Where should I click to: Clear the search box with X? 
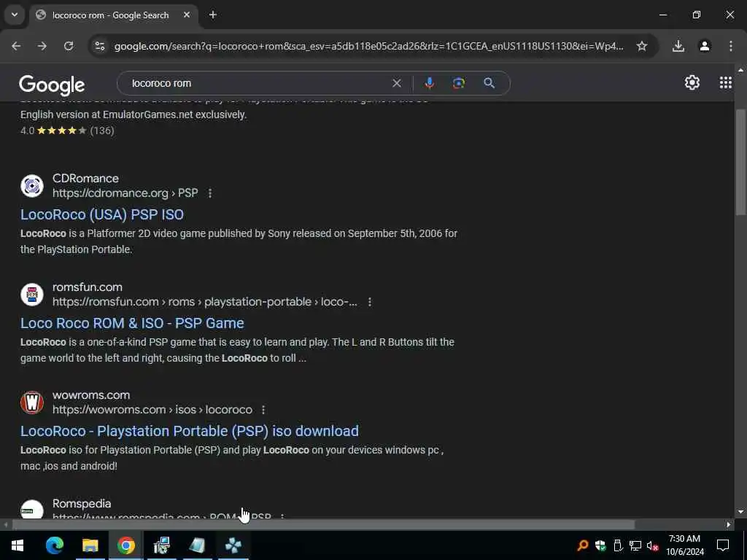point(396,83)
